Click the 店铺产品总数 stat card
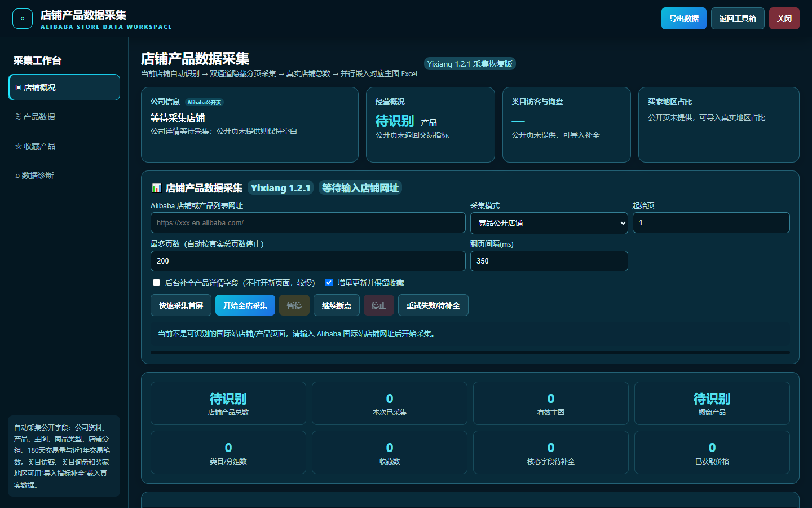812x508 pixels. point(228,404)
